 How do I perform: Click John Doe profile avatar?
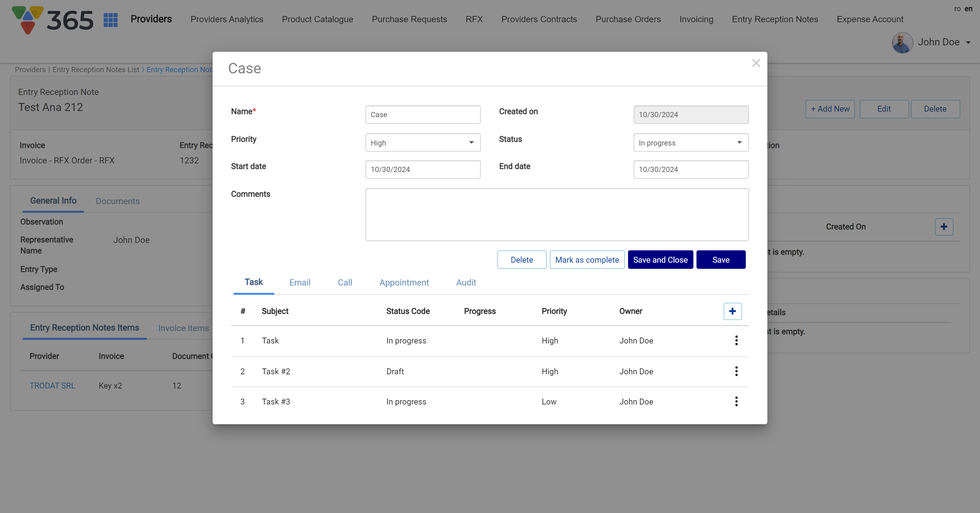point(902,43)
